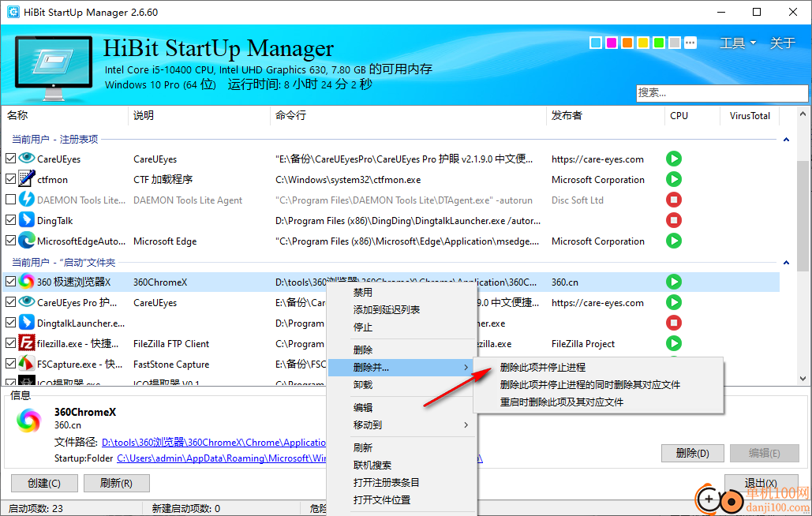Image resolution: width=812 pixels, height=516 pixels.
Task: Click the 创建(C) button
Action: (x=44, y=483)
